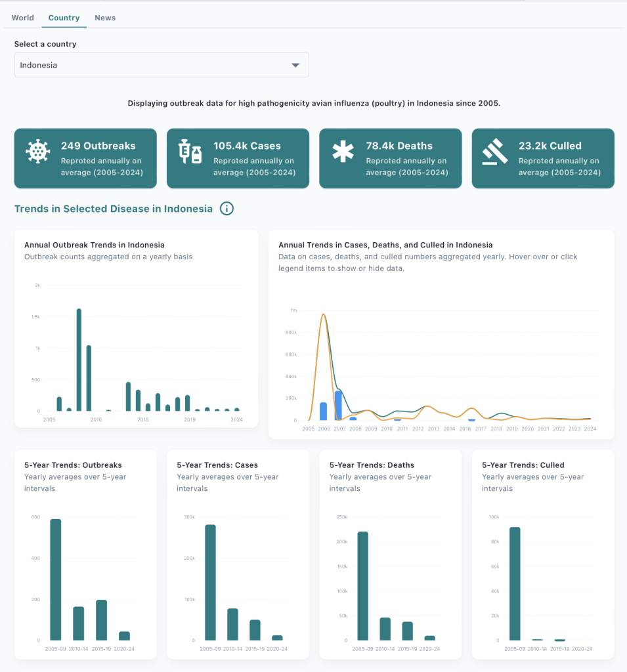Viewport: 627px width, 672px height.
Task: Open the info icon beside Trends heading
Action: pyautogui.click(x=227, y=209)
